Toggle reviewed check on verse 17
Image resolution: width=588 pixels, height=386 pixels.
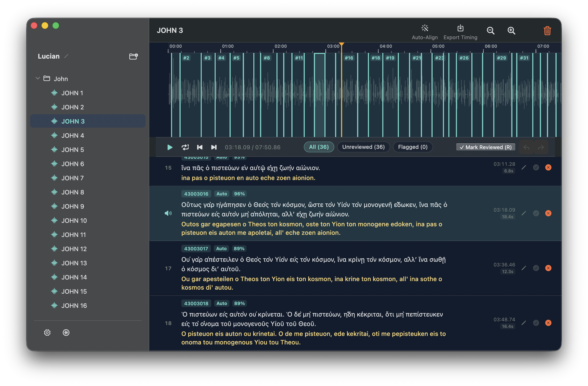click(x=536, y=268)
